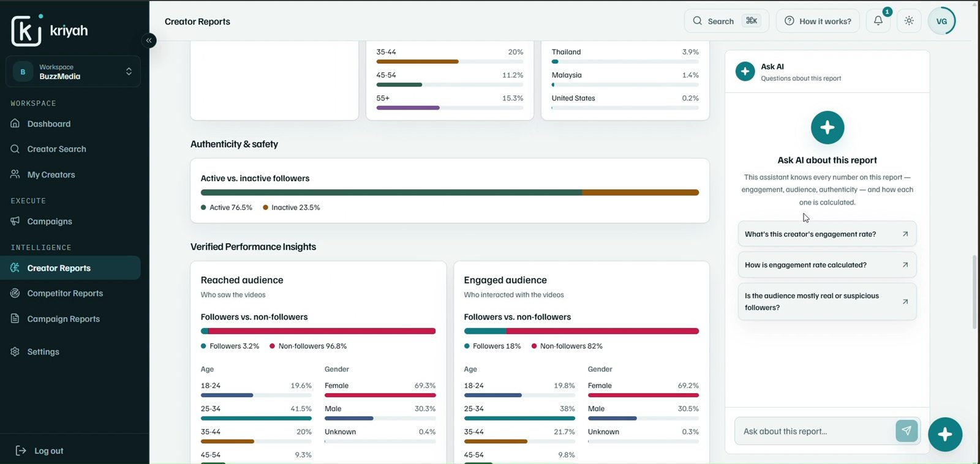Click the large Ask AI plus circle
The image size is (980, 464).
click(827, 127)
